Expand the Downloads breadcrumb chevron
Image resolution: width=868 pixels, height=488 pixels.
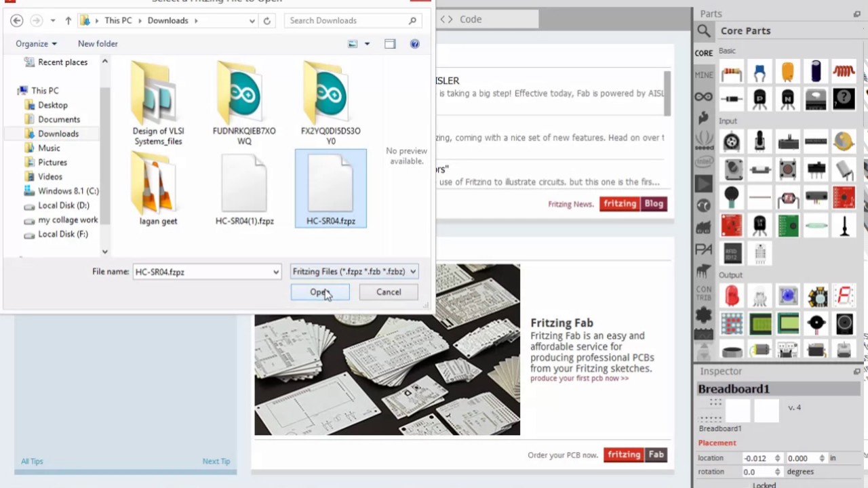click(196, 21)
